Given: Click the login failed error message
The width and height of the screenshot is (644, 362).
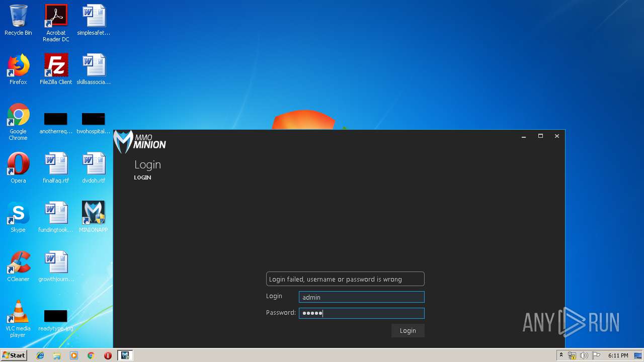Looking at the screenshot, I should [x=345, y=279].
